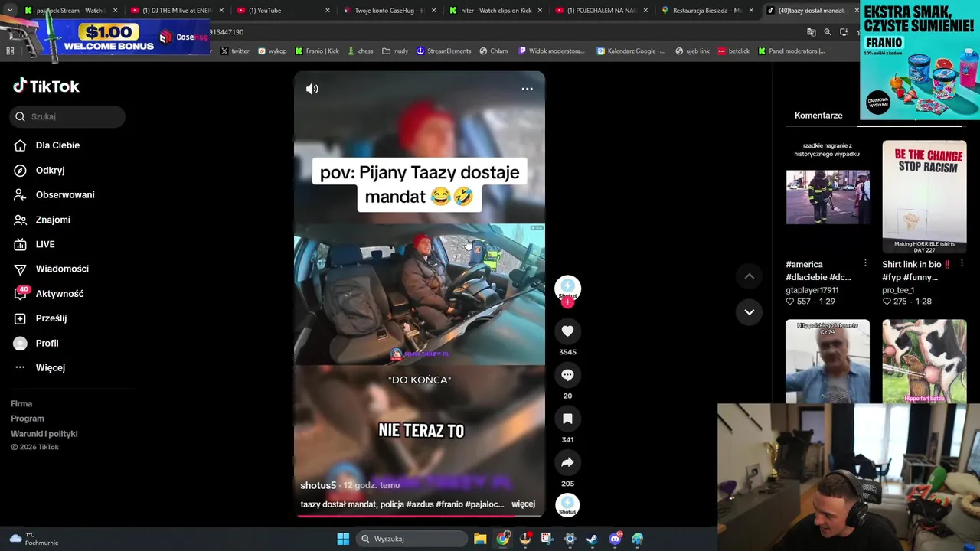Switch to Twoje konto CaseHug tab
The height and width of the screenshot is (551, 980).
(388, 11)
